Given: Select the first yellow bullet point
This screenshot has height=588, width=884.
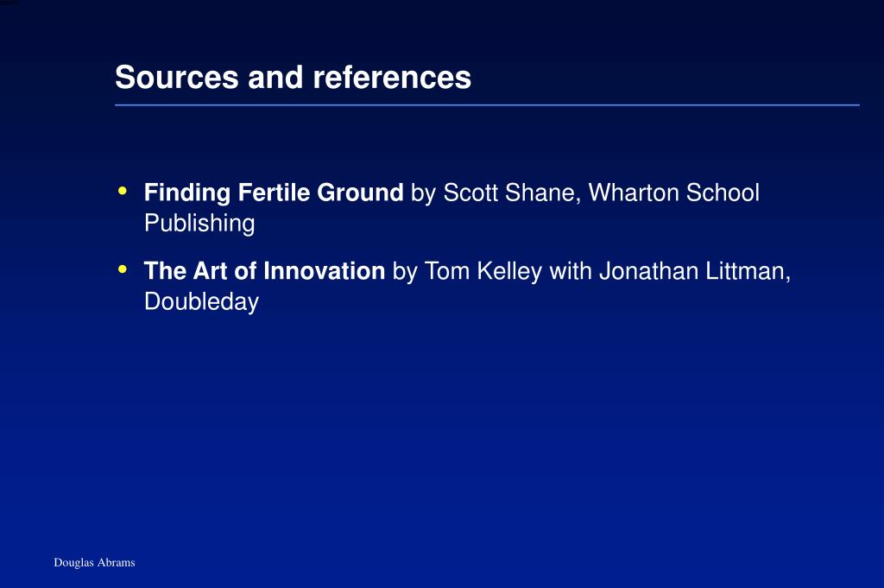Looking at the screenshot, I should [x=123, y=191].
